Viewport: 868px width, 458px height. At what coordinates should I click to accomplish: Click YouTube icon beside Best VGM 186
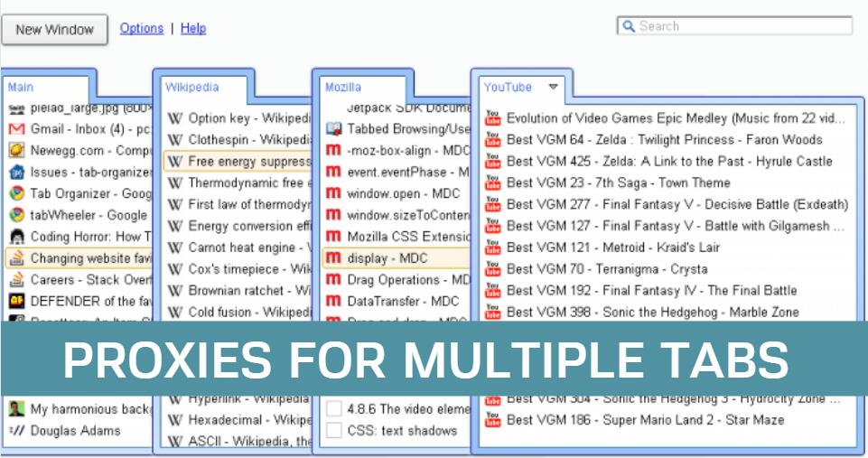[492, 420]
